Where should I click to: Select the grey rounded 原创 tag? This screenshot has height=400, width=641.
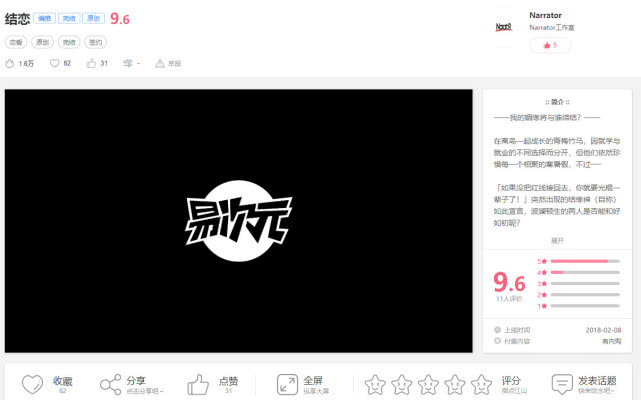click(x=43, y=42)
